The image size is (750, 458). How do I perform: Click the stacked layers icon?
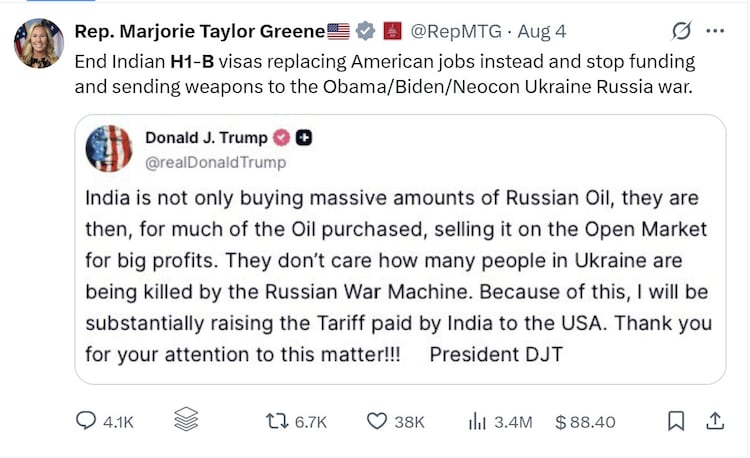(x=186, y=419)
